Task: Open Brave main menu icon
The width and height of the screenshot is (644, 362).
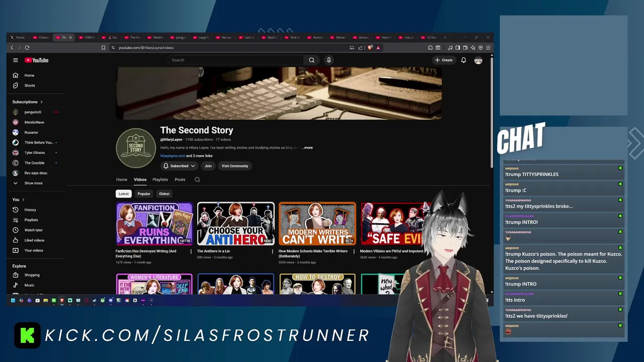Action: [488, 48]
